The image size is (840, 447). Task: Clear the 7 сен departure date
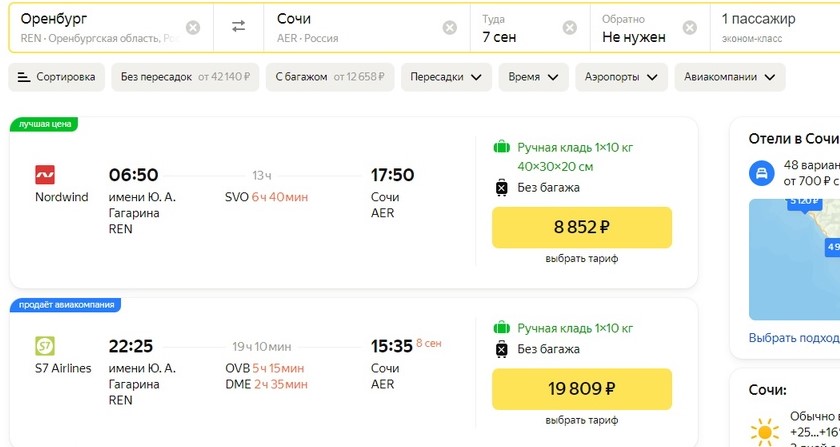tap(569, 28)
